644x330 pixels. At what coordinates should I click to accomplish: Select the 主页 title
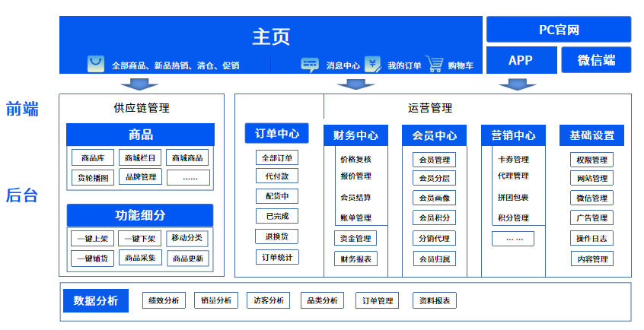pos(271,36)
